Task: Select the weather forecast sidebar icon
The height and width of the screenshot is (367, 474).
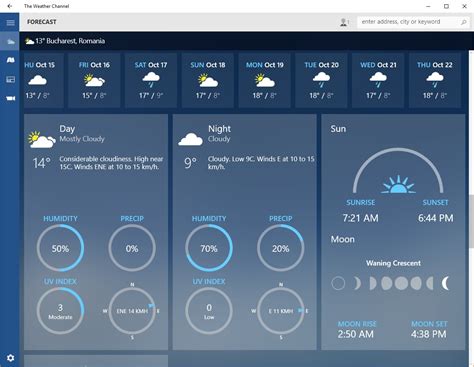Action: point(10,42)
